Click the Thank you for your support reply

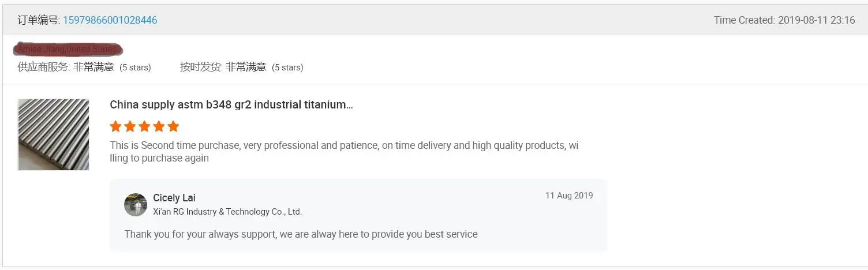click(x=301, y=234)
